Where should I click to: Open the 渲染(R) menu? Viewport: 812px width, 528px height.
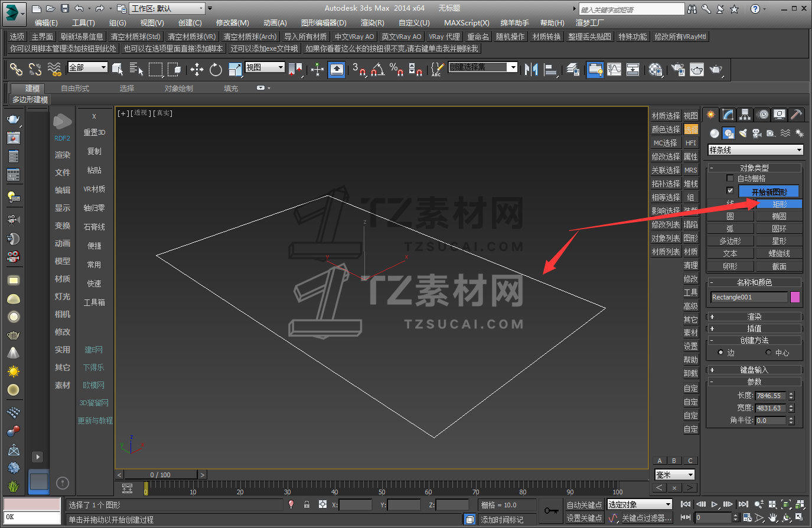pos(372,23)
